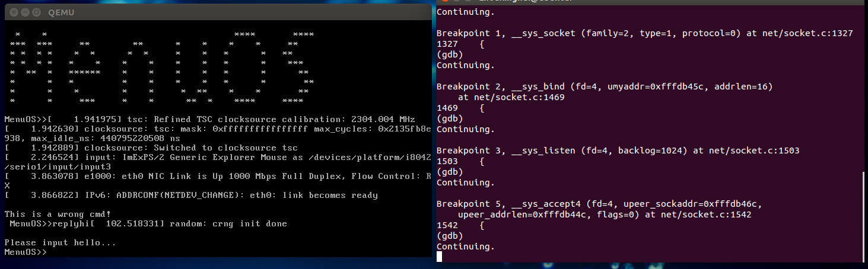Click source line number 1327 in gdb
The height and width of the screenshot is (269, 868).
coord(446,44)
